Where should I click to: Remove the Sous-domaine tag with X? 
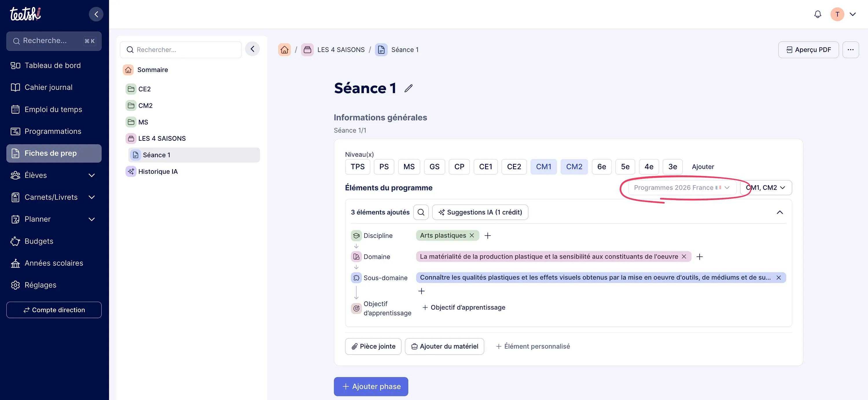(x=779, y=278)
